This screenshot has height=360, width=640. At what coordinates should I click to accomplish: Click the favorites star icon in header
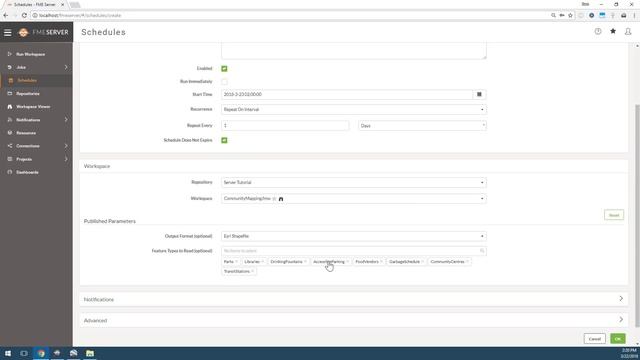click(613, 31)
